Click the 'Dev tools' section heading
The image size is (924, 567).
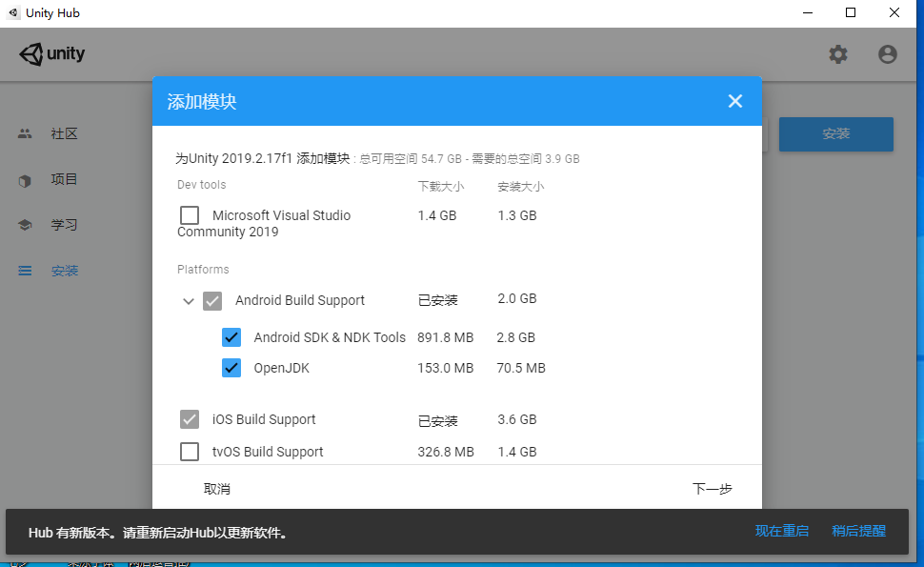click(x=202, y=185)
